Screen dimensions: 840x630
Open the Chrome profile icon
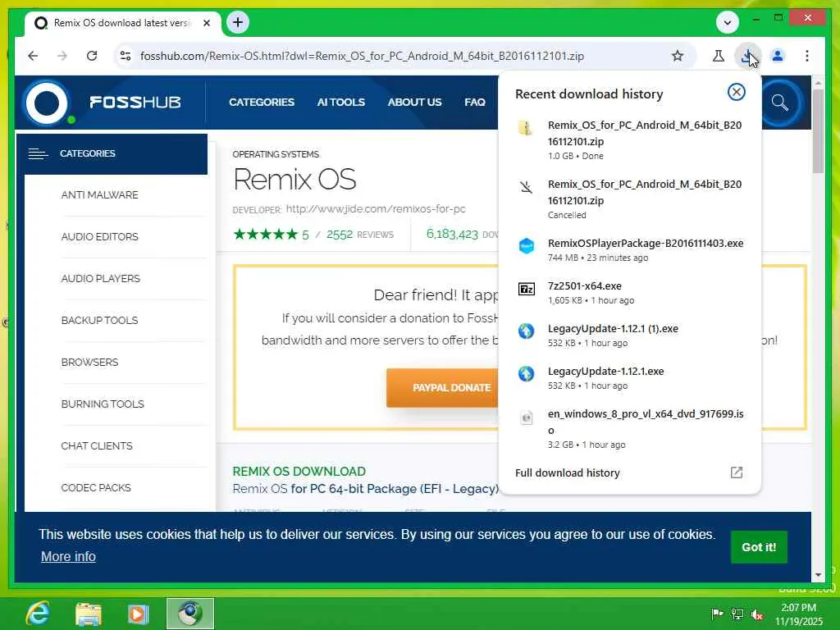pos(778,56)
